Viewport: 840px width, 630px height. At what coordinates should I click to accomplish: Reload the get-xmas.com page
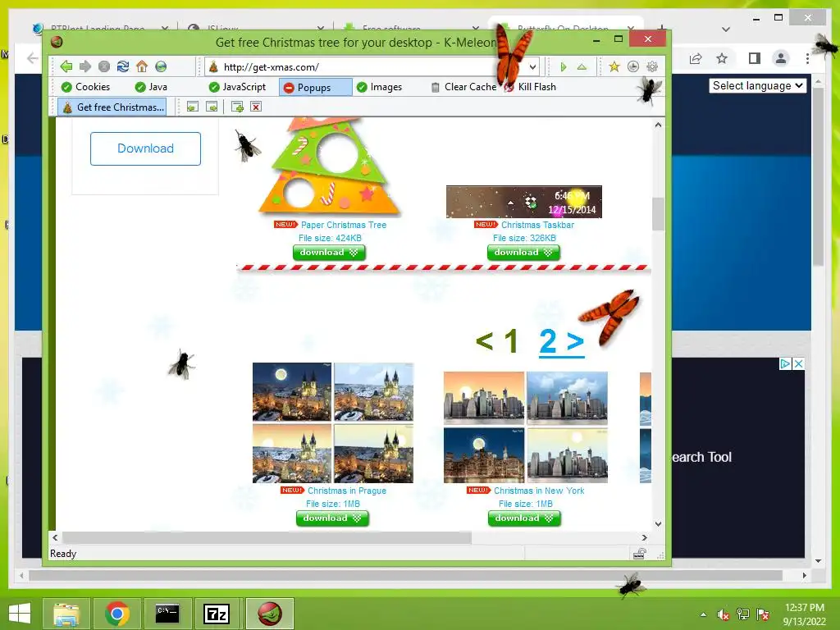click(123, 66)
